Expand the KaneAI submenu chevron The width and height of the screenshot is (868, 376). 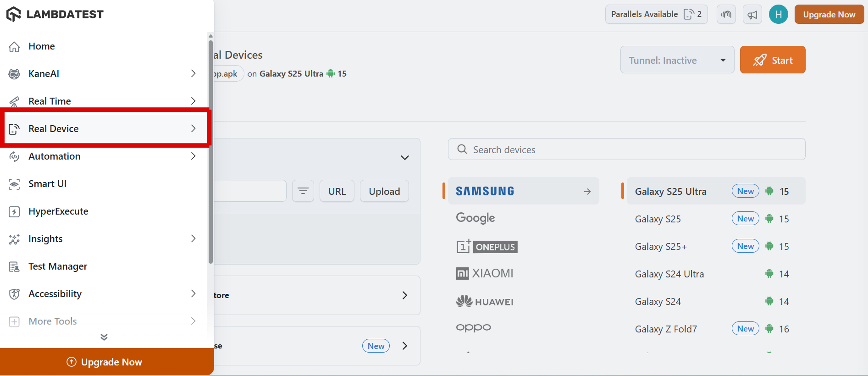click(x=193, y=73)
